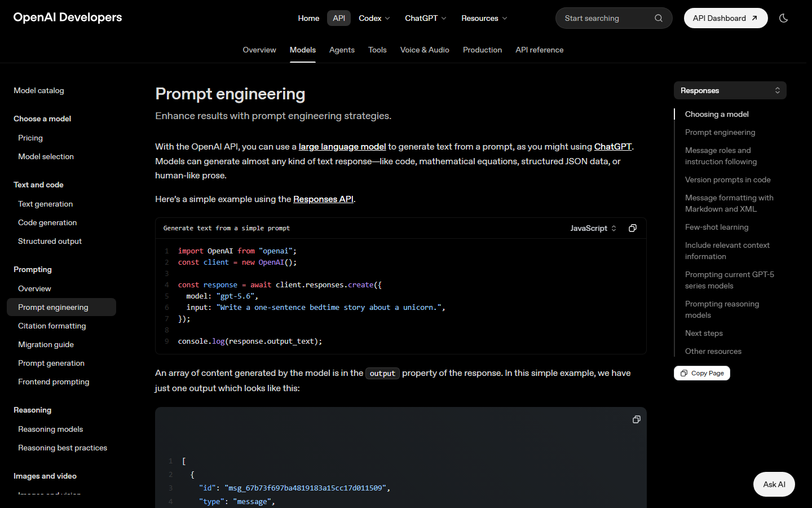Open Prompt generation sidebar item
This screenshot has width=812, height=508.
[x=51, y=363]
